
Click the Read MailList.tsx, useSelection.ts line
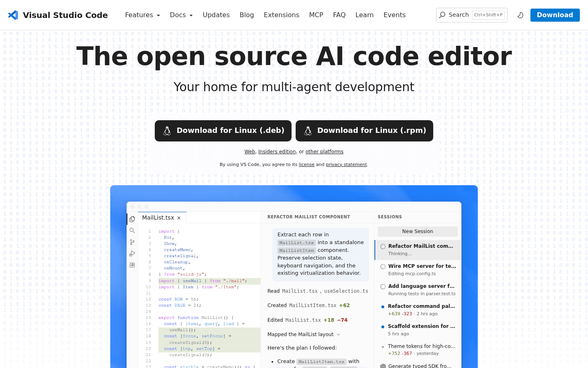(318, 291)
